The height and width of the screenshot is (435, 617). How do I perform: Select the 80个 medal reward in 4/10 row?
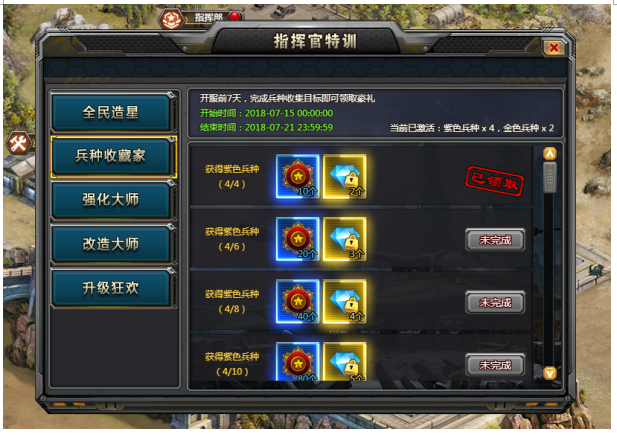(x=297, y=361)
